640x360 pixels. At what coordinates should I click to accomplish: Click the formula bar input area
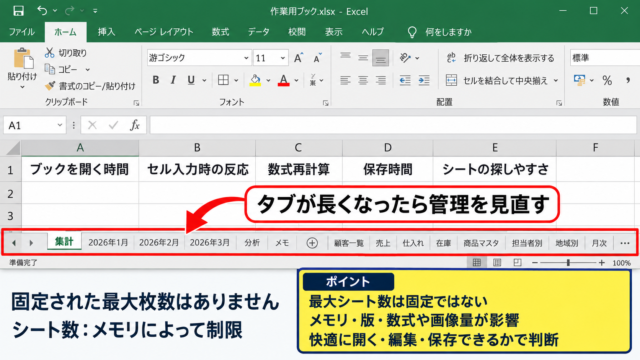pyautogui.click(x=393, y=125)
